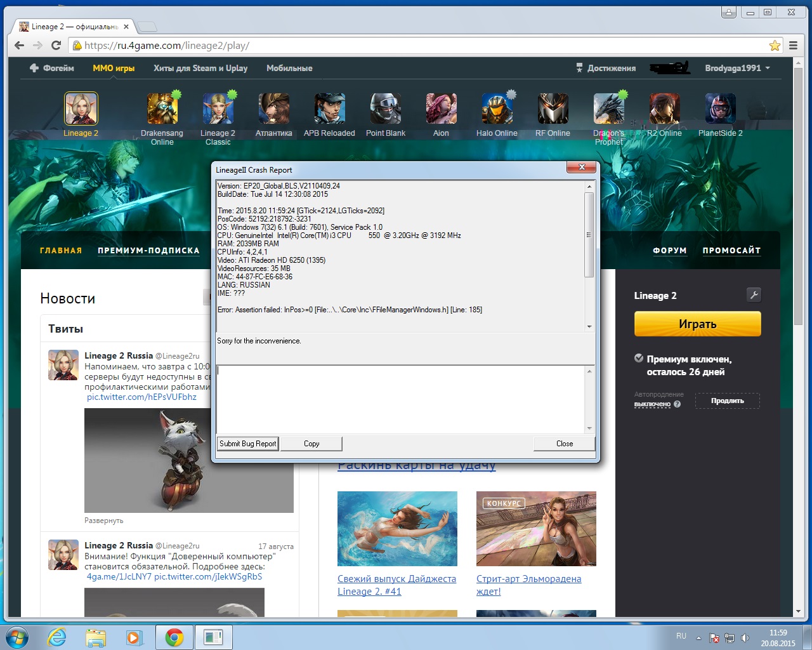Viewport: 812px width, 650px height.
Task: Go to the ГЛАВНАЯ tab
Action: (61, 251)
